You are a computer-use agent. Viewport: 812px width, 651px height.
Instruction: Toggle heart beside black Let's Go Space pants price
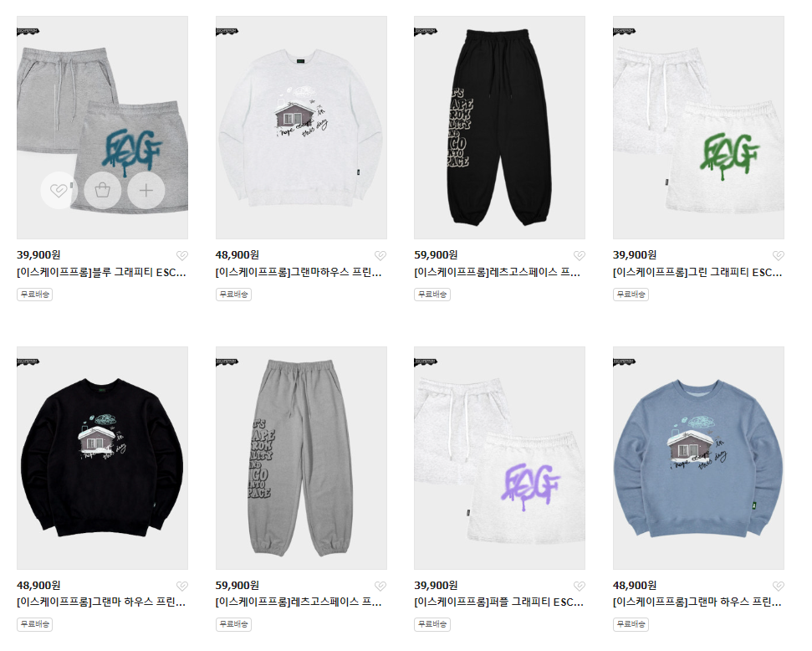(580, 255)
